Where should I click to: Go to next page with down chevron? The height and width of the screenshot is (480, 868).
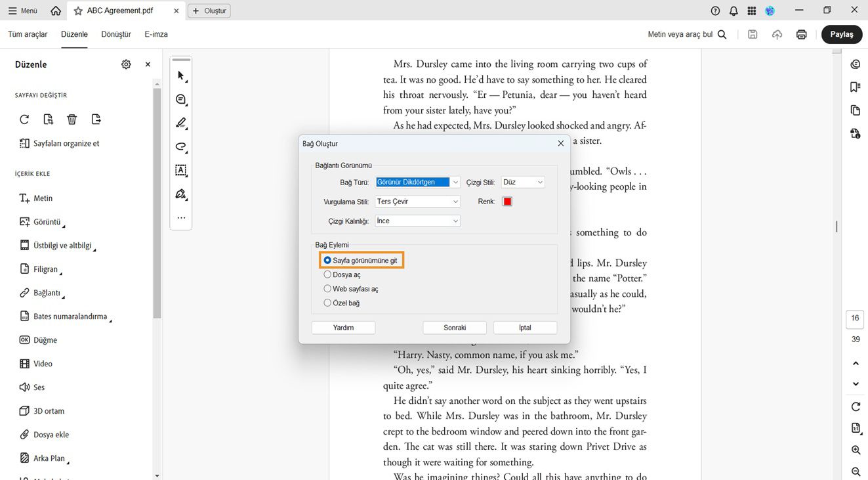(856, 384)
